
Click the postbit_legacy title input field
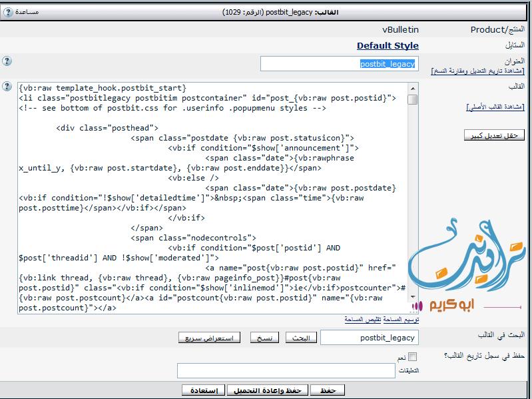click(340, 64)
